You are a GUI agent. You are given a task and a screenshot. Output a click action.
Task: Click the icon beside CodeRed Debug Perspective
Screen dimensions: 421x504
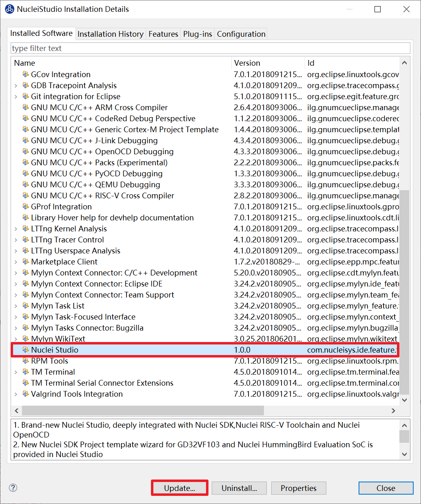tap(26, 118)
